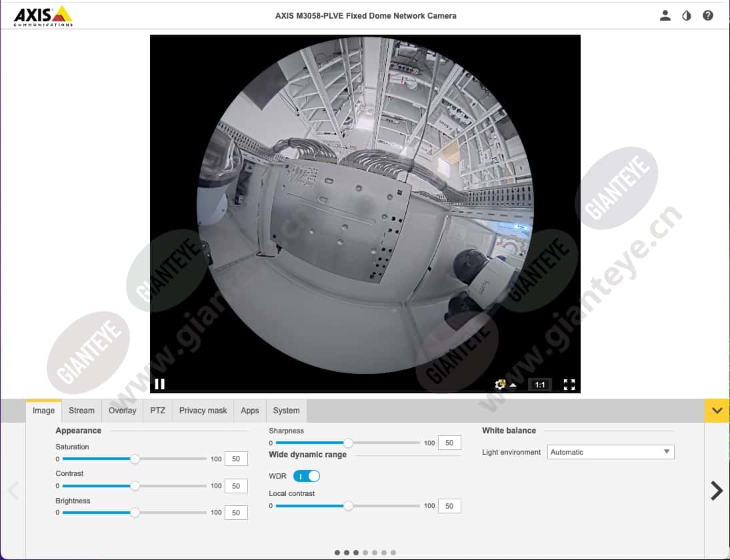
Task: Click the White balance heading
Action: point(509,431)
